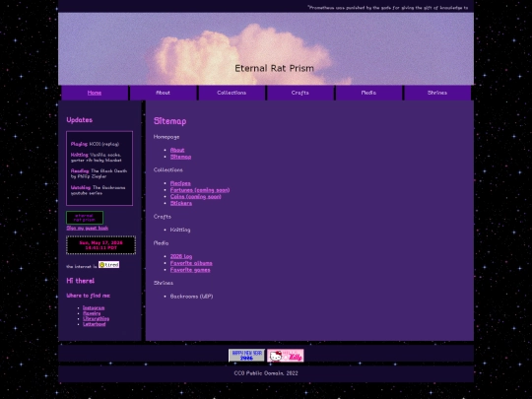The height and width of the screenshot is (399, 532).
Task: Click the Fortunes (coming soon) link
Action: click(200, 190)
